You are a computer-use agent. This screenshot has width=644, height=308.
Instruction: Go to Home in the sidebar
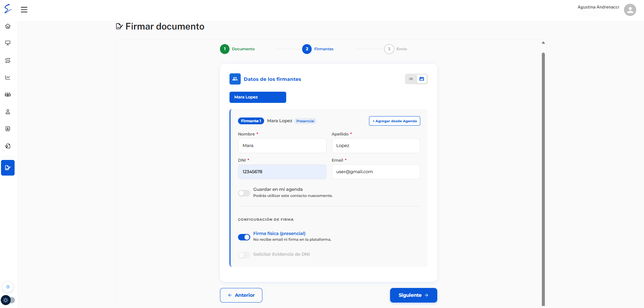[x=8, y=26]
